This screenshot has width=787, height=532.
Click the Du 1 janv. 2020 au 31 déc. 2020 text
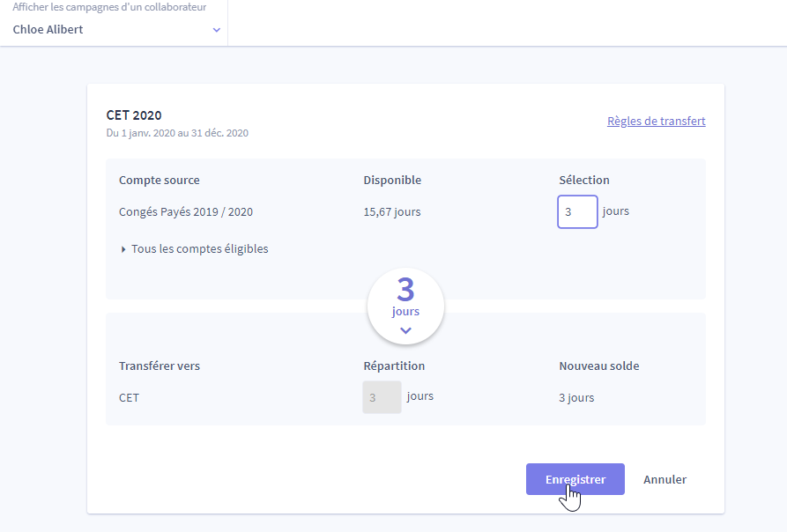177,133
